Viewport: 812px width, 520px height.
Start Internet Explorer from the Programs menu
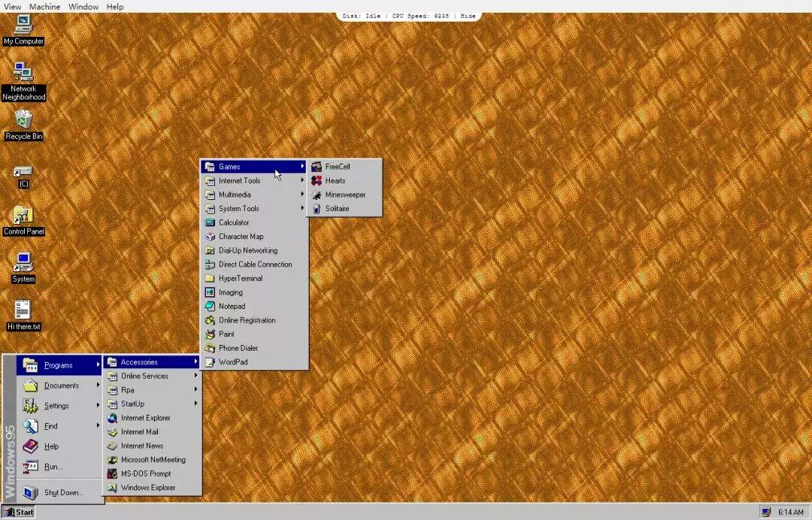(147, 418)
